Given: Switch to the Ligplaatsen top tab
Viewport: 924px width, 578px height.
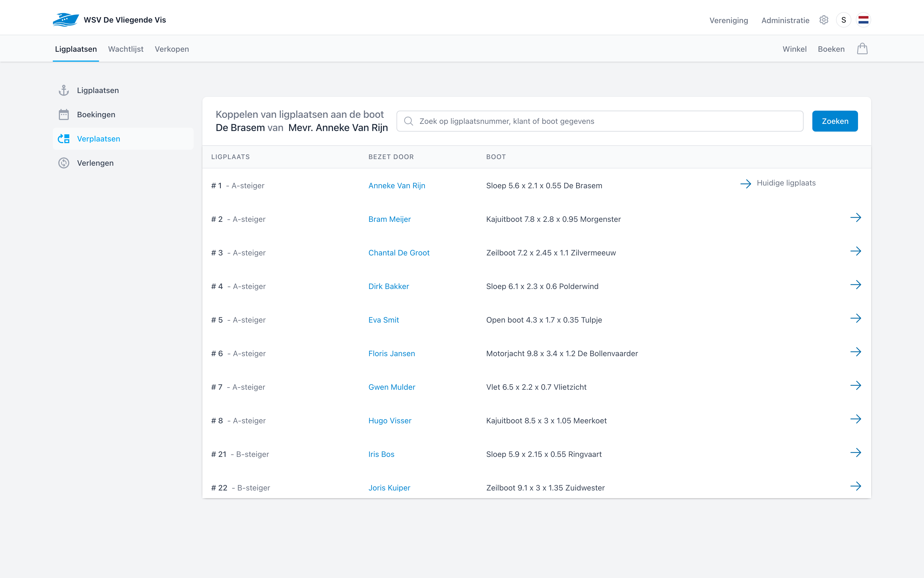Looking at the screenshot, I should (76, 49).
